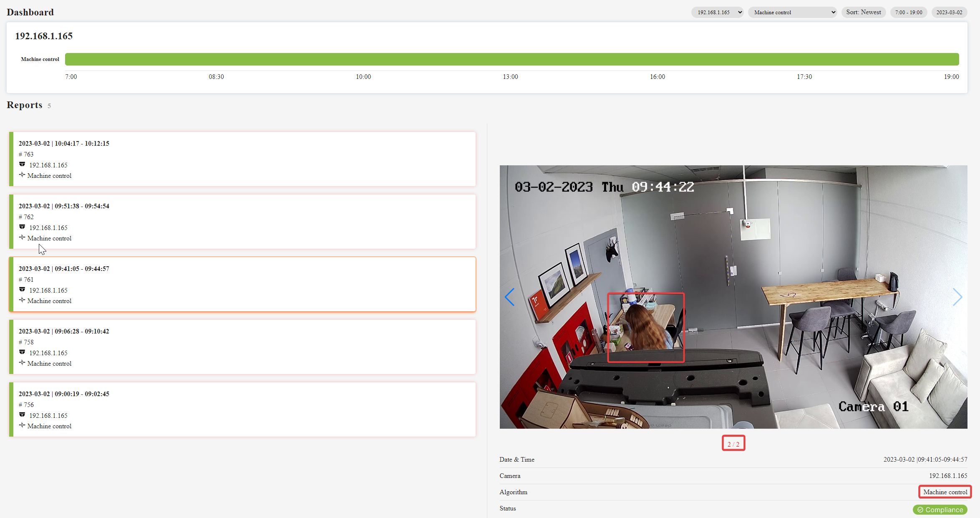Viewport: 980px width, 518px height.
Task: Click the camera icon in report #763
Action: (x=22, y=164)
